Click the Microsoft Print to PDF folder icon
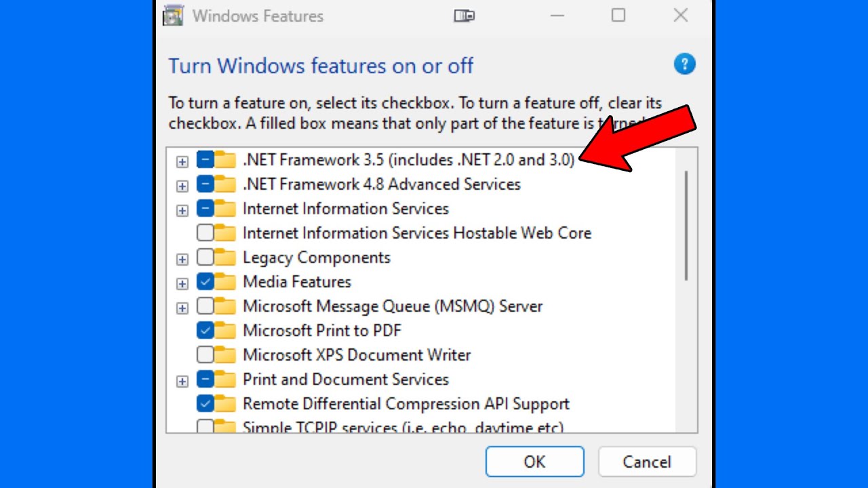 pyautogui.click(x=225, y=331)
